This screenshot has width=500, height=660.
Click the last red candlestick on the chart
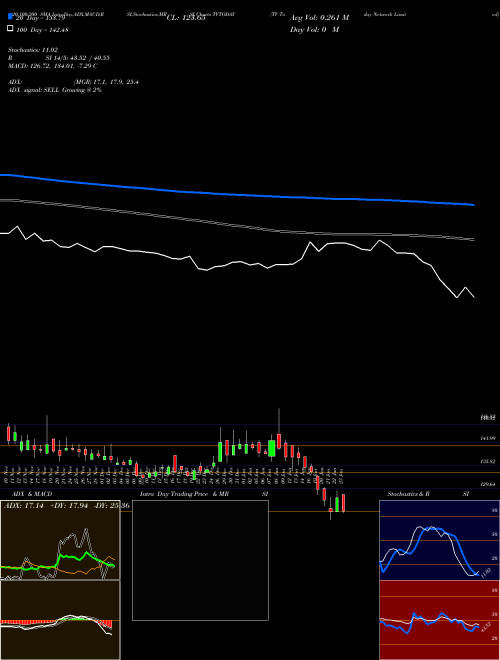(344, 503)
